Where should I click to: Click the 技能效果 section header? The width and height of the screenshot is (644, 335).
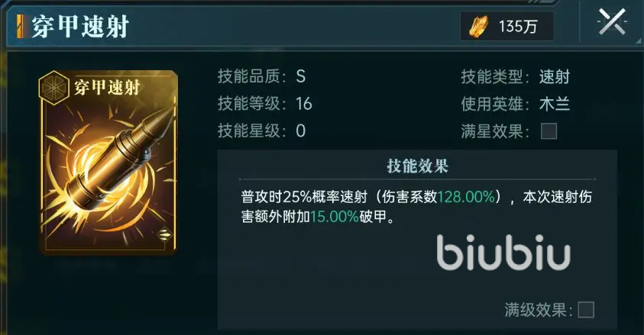(417, 166)
